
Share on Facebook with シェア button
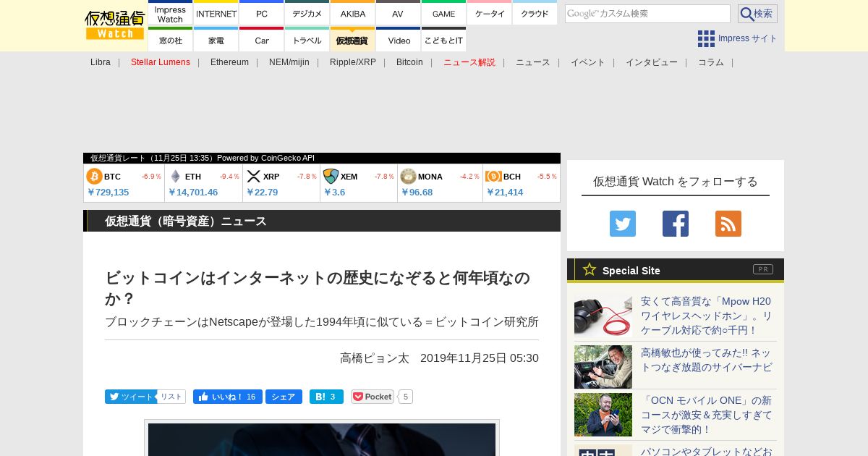pyautogui.click(x=284, y=397)
